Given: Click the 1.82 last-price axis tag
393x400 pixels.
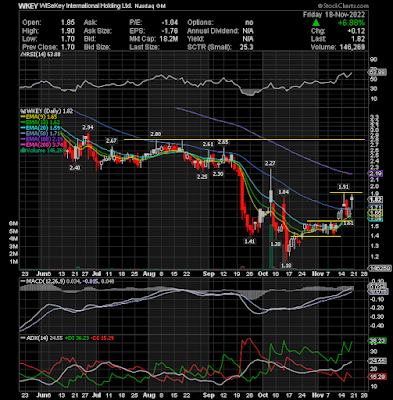Looking at the screenshot, I should click(375, 199).
